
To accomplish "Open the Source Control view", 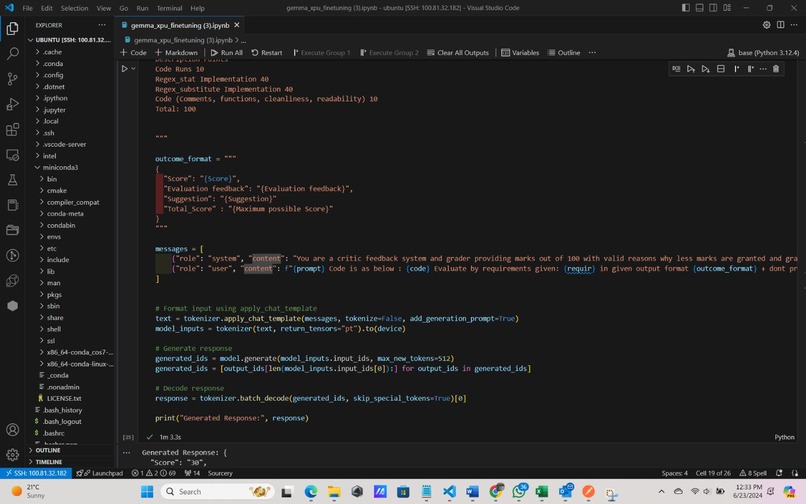I will coord(12,79).
